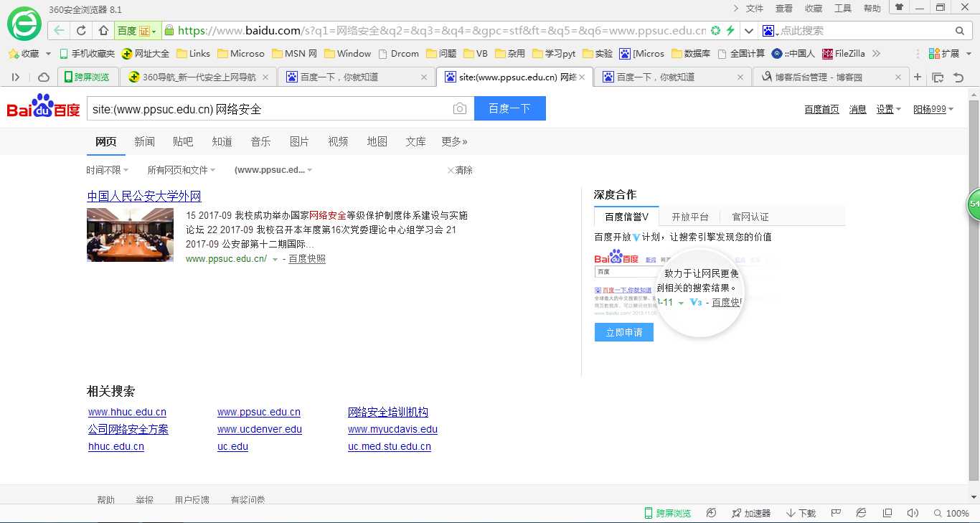Click the search magnifier in search box
The image size is (980, 523).
(x=960, y=31)
